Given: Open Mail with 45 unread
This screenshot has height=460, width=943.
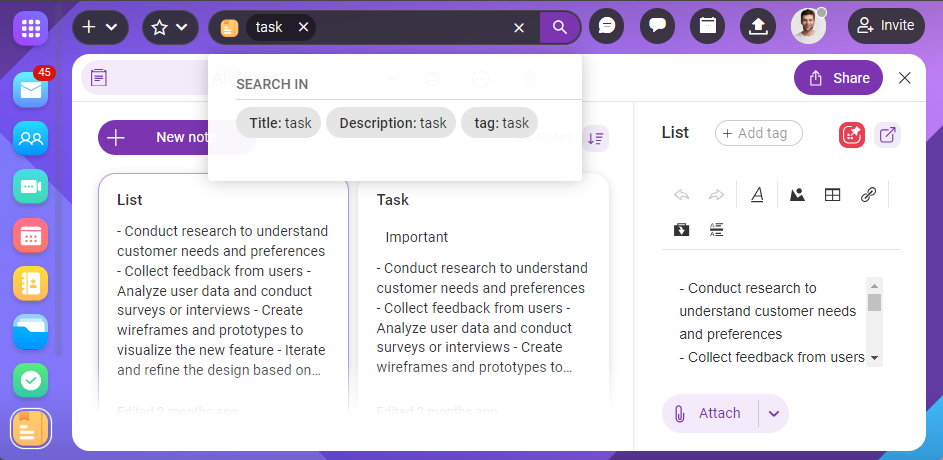Looking at the screenshot, I should click(30, 91).
